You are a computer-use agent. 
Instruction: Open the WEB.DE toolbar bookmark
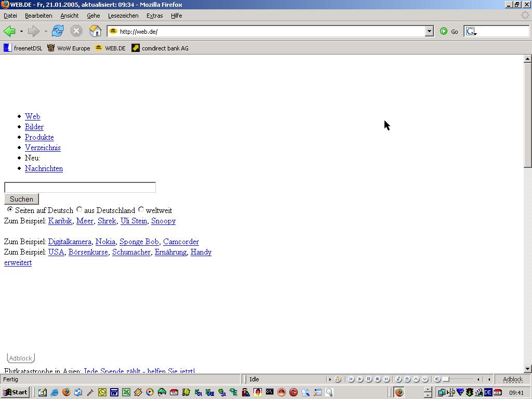(111, 48)
